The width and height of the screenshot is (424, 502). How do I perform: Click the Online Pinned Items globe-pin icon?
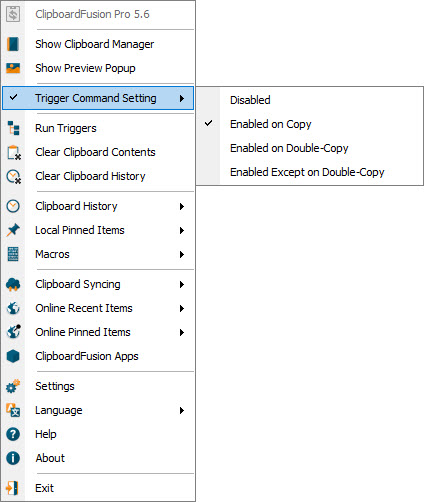point(14,332)
